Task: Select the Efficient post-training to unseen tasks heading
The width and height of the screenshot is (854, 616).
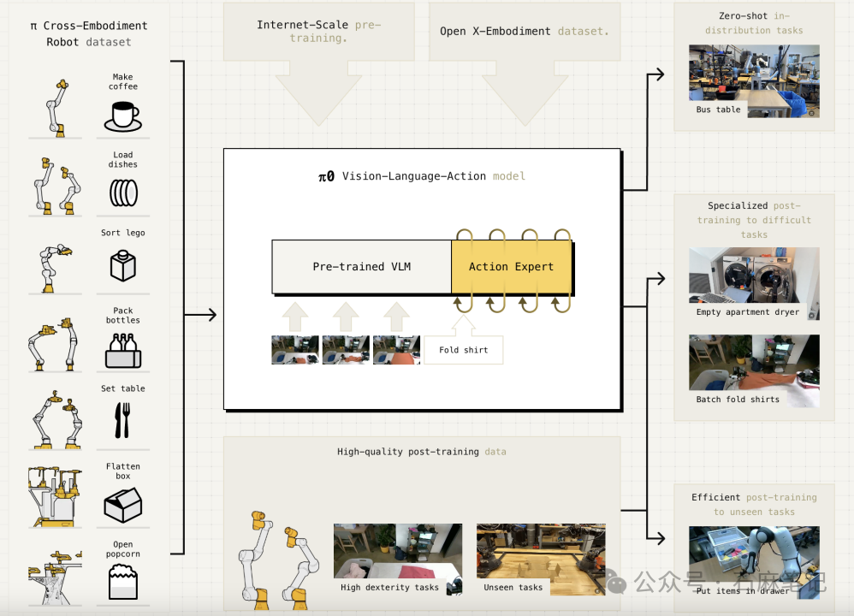Action: click(x=754, y=504)
